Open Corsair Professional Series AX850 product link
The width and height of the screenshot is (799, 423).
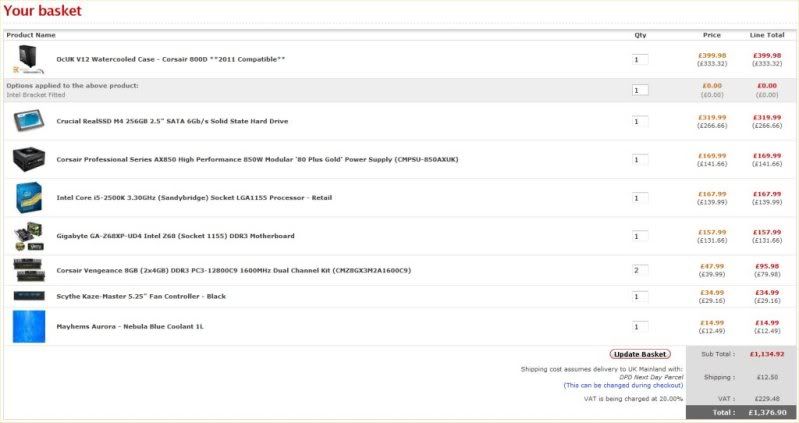(x=257, y=160)
